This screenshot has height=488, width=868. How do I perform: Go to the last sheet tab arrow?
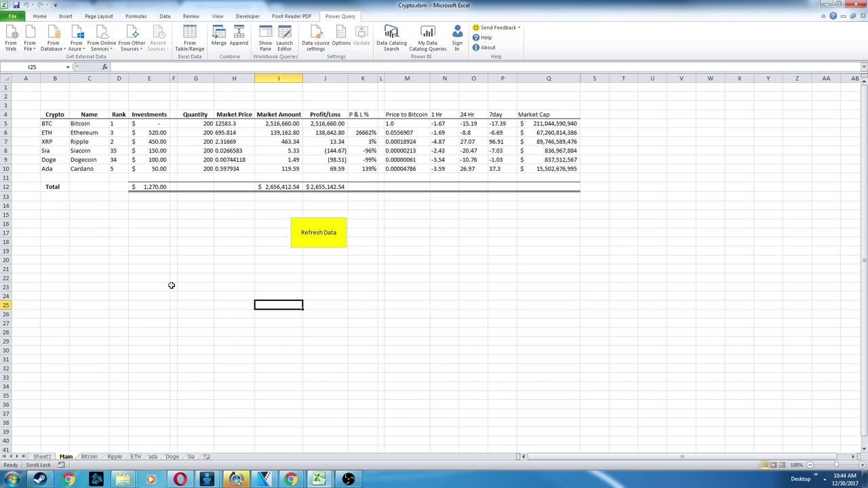tap(25, 457)
